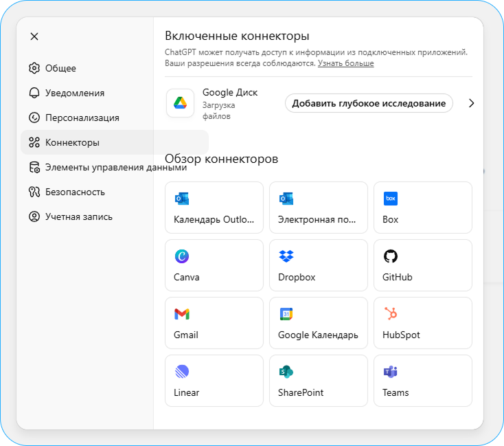Viewport: 504px width, 446px height.
Task: Open the Календарь Outlo... connector label
Action: (x=214, y=220)
